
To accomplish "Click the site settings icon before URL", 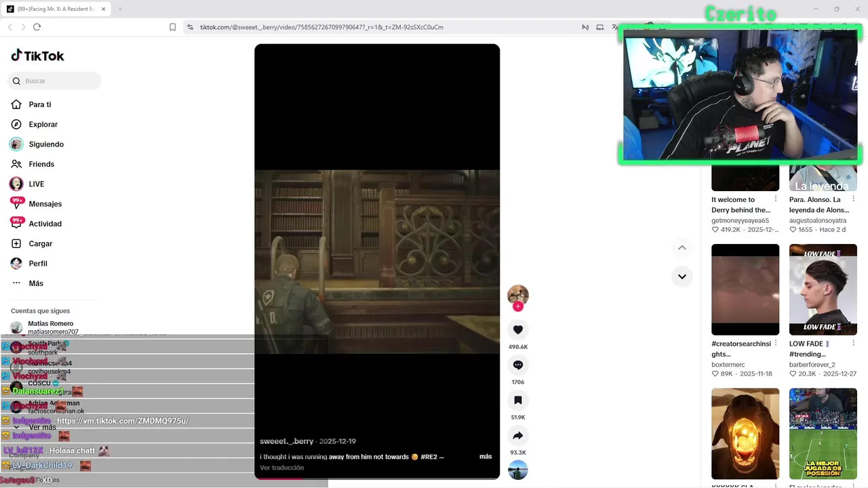I will (191, 27).
